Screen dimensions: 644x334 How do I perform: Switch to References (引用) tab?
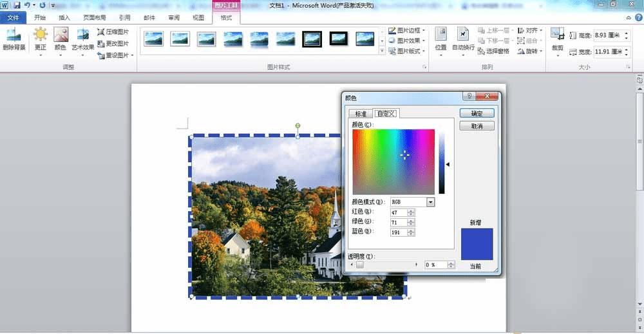point(125,17)
